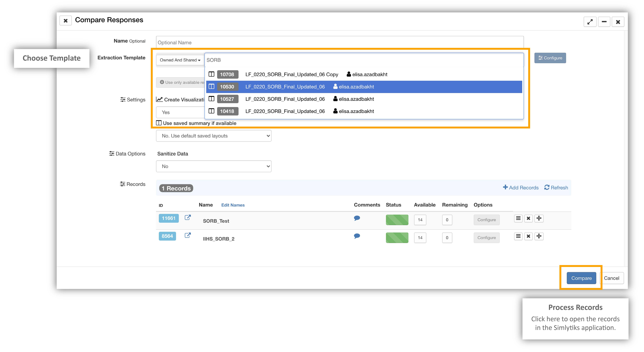Check the box for template 10708
The width and height of the screenshot is (644, 352).
click(x=211, y=74)
